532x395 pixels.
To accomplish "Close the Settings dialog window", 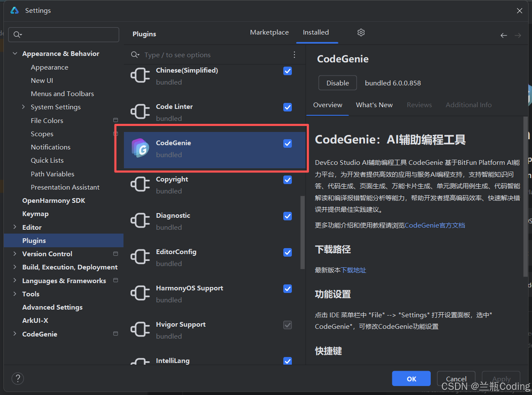I will [x=520, y=11].
